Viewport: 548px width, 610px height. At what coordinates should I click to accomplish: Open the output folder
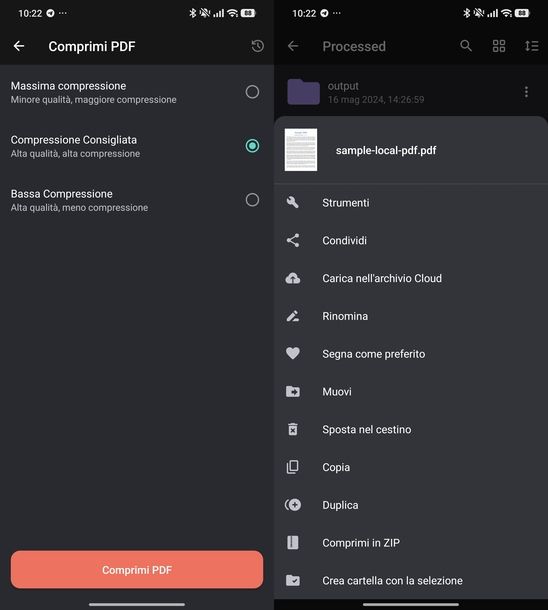click(411, 92)
